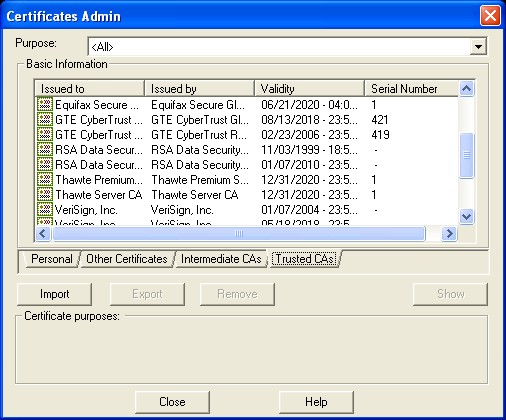Click the Export button

tap(147, 294)
